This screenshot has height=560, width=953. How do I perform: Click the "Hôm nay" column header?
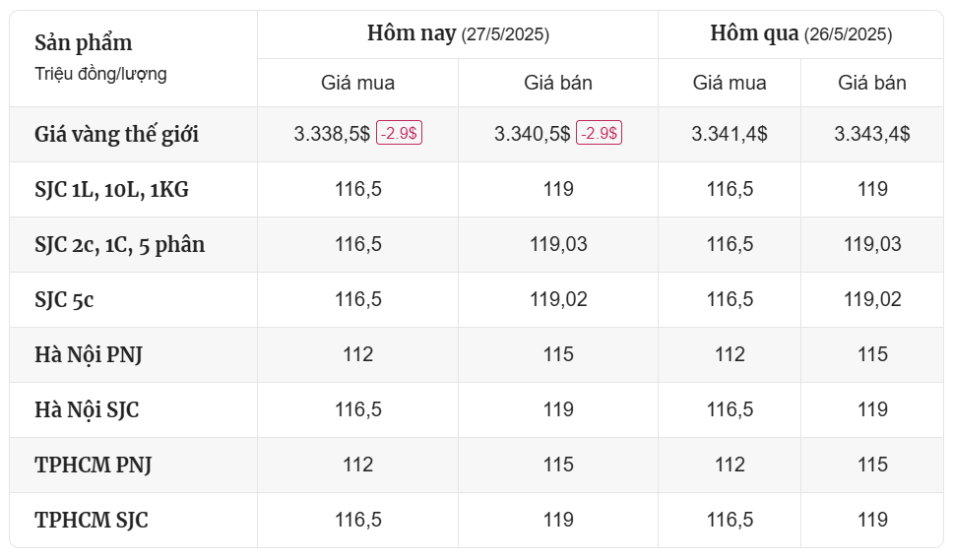pos(458,34)
